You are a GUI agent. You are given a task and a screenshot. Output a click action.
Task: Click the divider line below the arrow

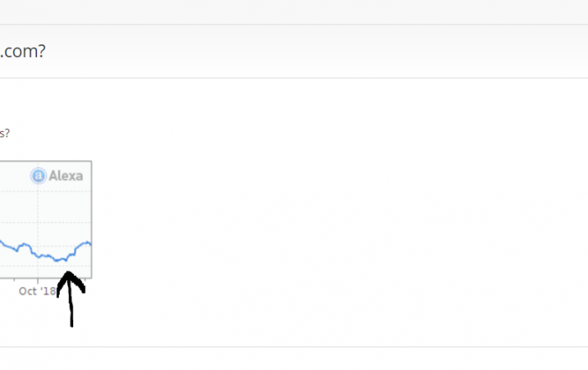(x=294, y=347)
